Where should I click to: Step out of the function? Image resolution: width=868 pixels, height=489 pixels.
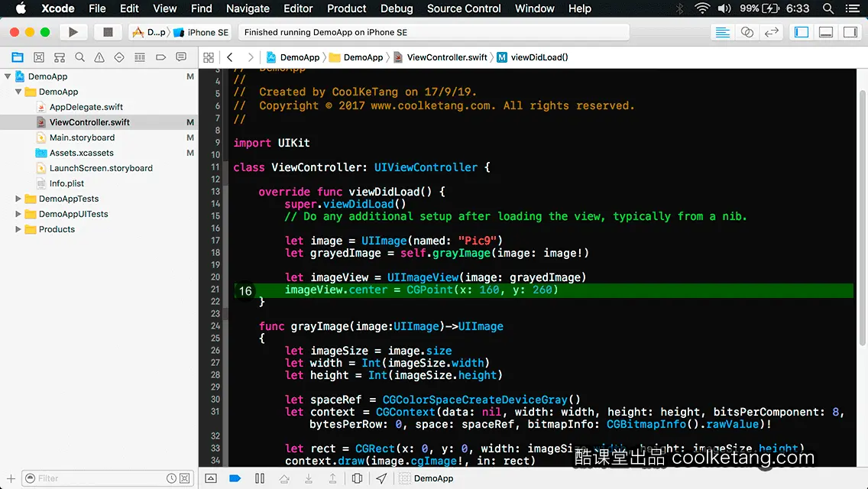coord(332,478)
